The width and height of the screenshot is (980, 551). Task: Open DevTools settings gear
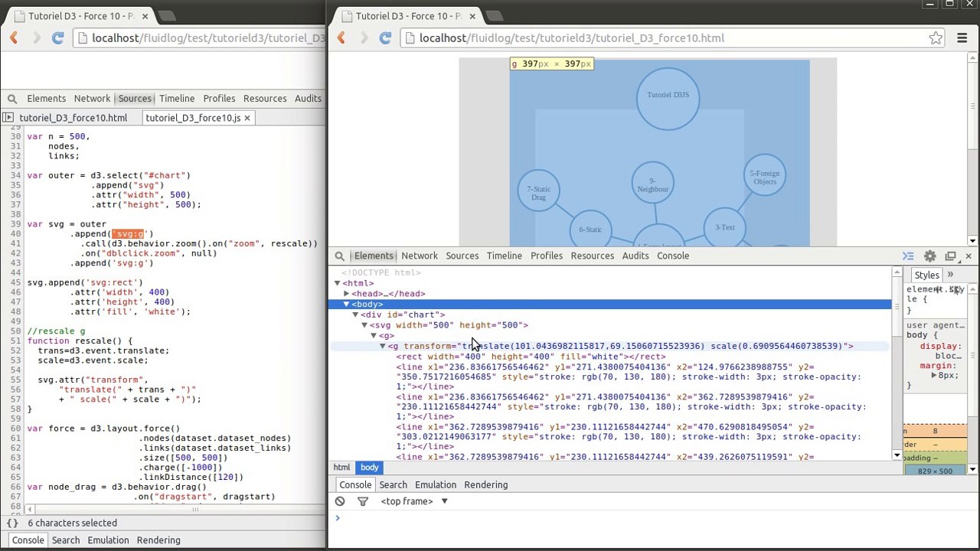coord(929,256)
